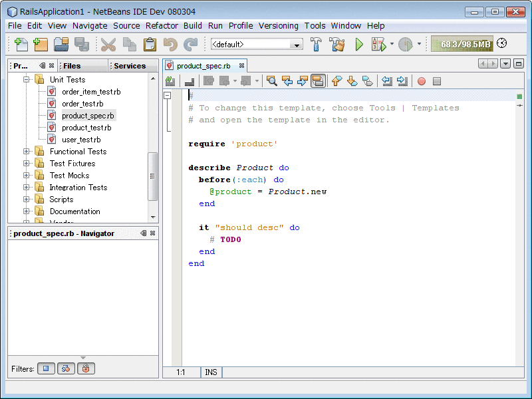Click the Undo arrow icon
532x399 pixels.
tap(170, 45)
